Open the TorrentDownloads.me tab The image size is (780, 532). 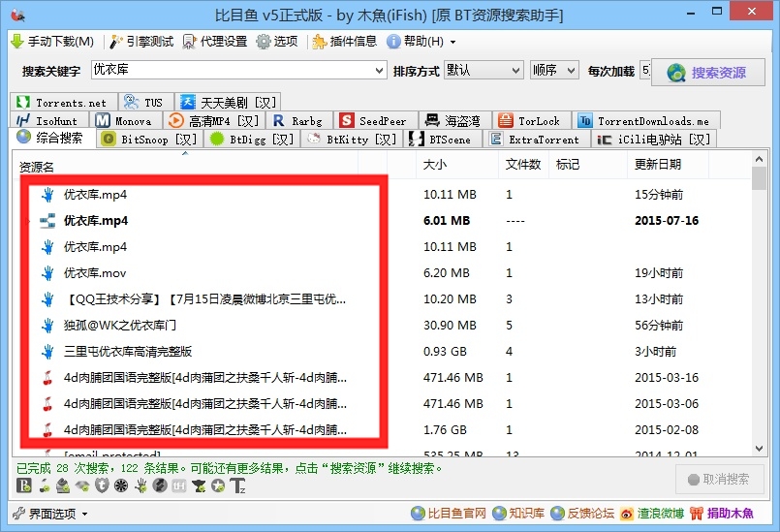coord(645,121)
